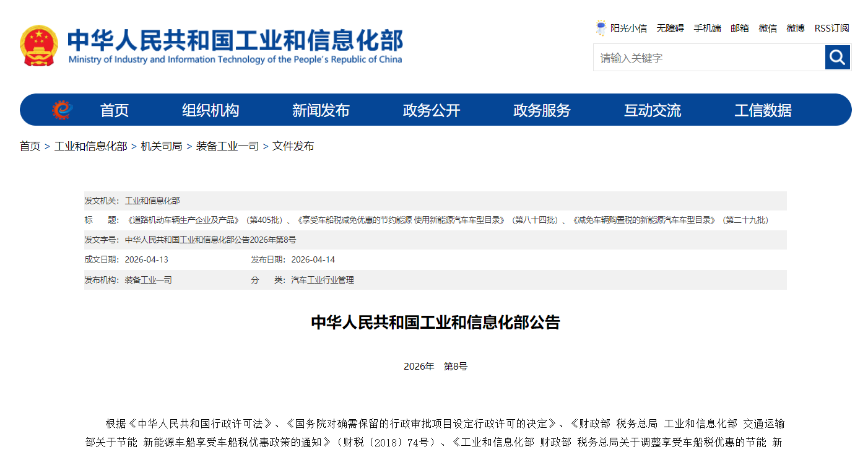This screenshot has height=452, width=868.
Task: Open 工信数据 from the navigation bar
Action: pyautogui.click(x=763, y=110)
